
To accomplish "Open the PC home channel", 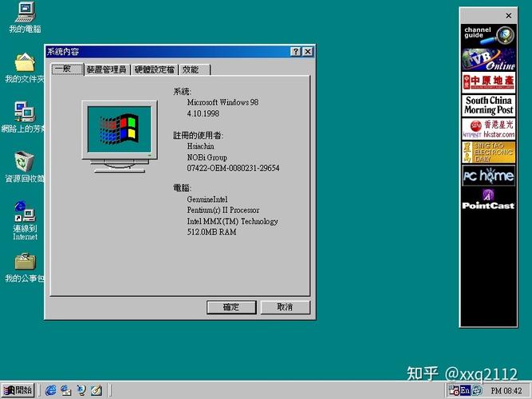I will 489,176.
